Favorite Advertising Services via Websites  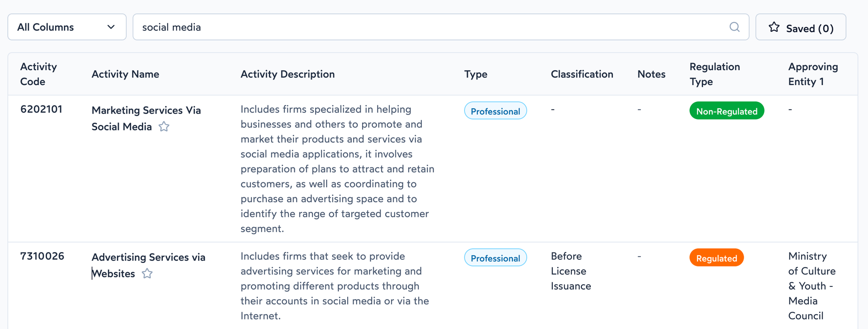click(147, 273)
